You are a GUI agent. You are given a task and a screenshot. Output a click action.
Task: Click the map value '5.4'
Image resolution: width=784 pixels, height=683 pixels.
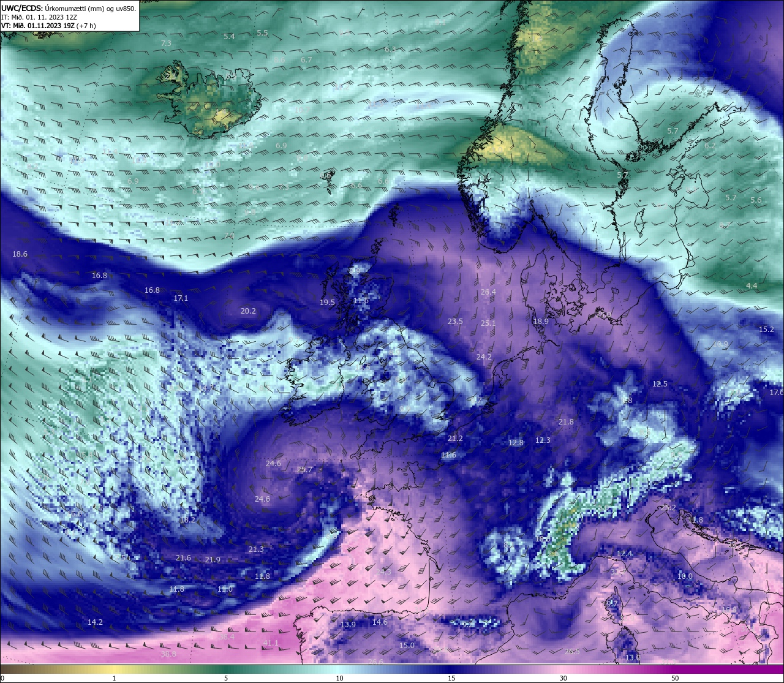tap(229, 37)
